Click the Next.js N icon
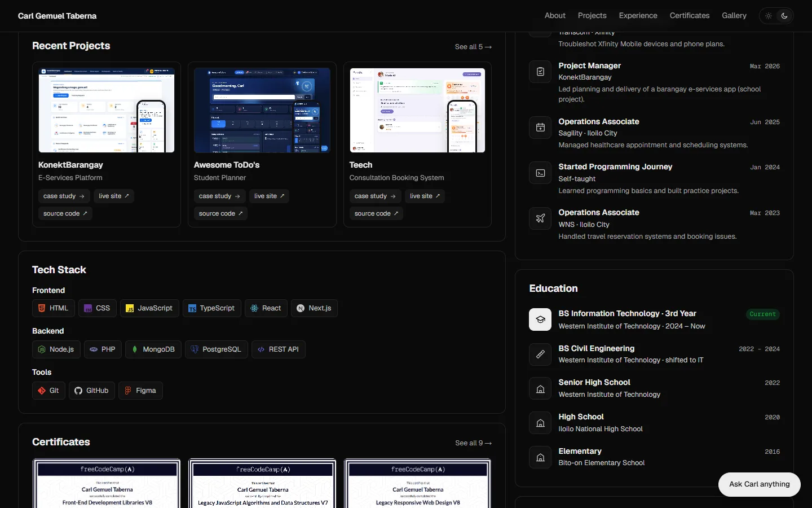 [301, 308]
